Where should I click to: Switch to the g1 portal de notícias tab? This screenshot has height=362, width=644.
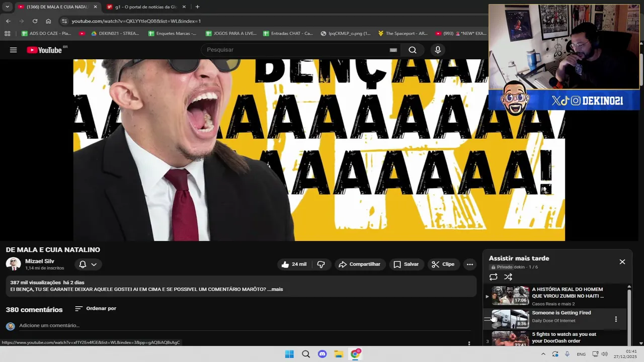146,7
